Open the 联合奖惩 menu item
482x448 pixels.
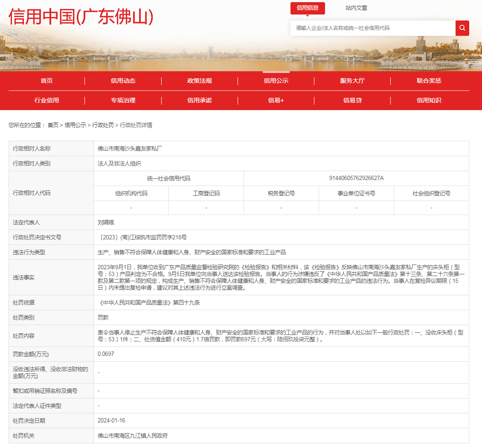point(429,81)
